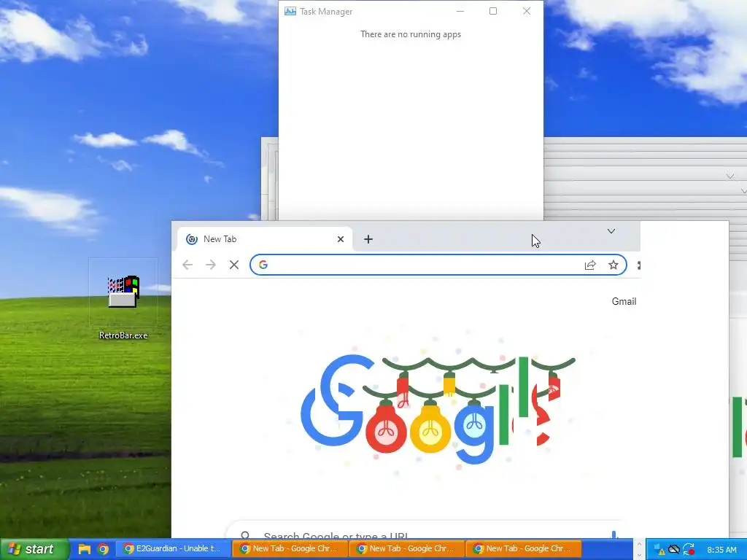
Task: Click the 8:35 AM clock
Action: pyautogui.click(x=721, y=550)
